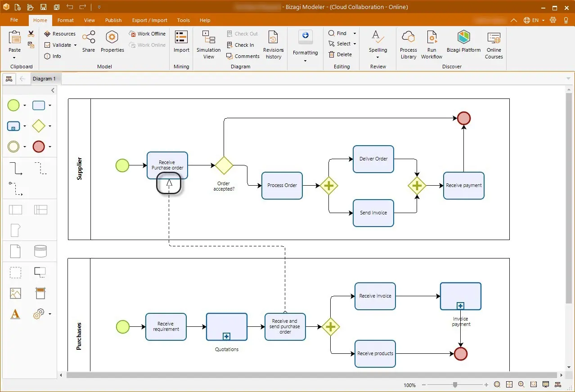Screen dimensions: 575x392
Task: Click the settings gear in the title bar
Action: pyautogui.click(x=553, y=20)
